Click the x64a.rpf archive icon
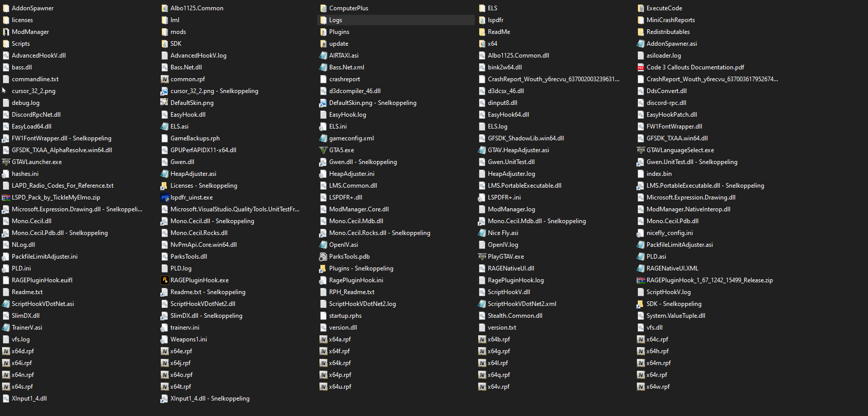This screenshot has height=416, width=868. click(x=323, y=339)
